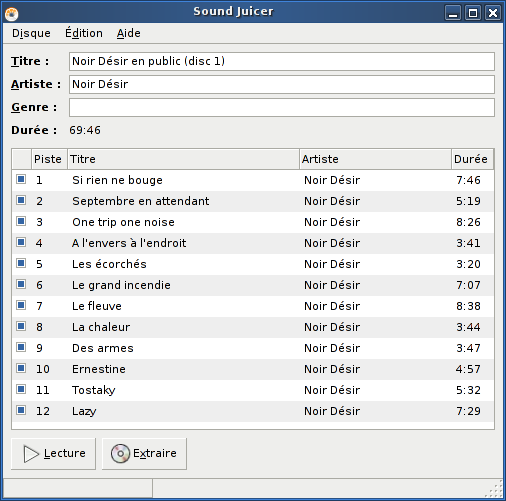Click the duration 8:26 of track 3
This screenshot has width=506, height=501.
[468, 222]
